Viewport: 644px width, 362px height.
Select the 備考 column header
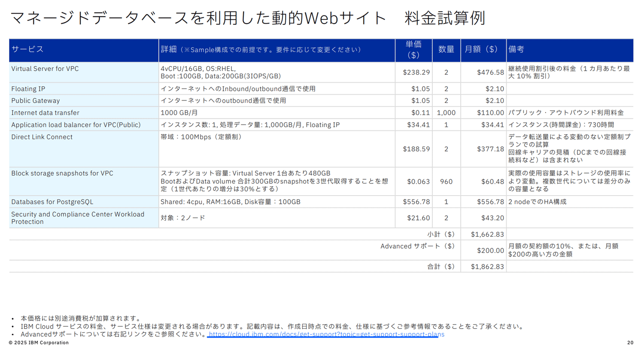[516, 49]
